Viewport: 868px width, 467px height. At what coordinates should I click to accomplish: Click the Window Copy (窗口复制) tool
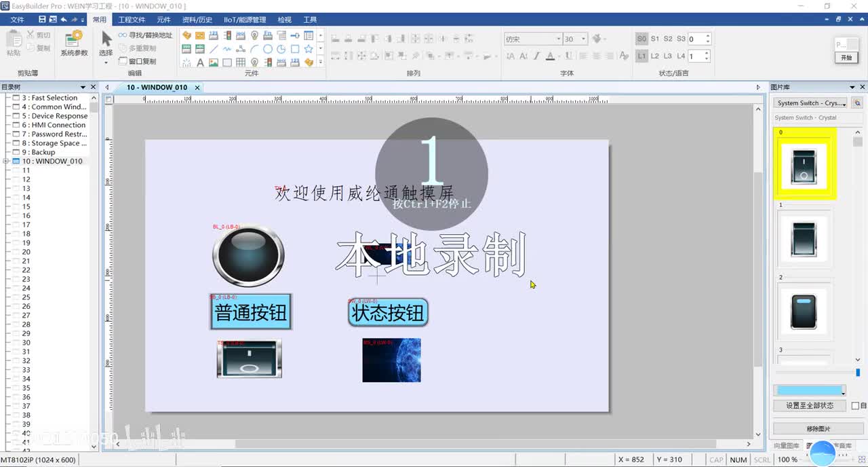[x=138, y=61]
